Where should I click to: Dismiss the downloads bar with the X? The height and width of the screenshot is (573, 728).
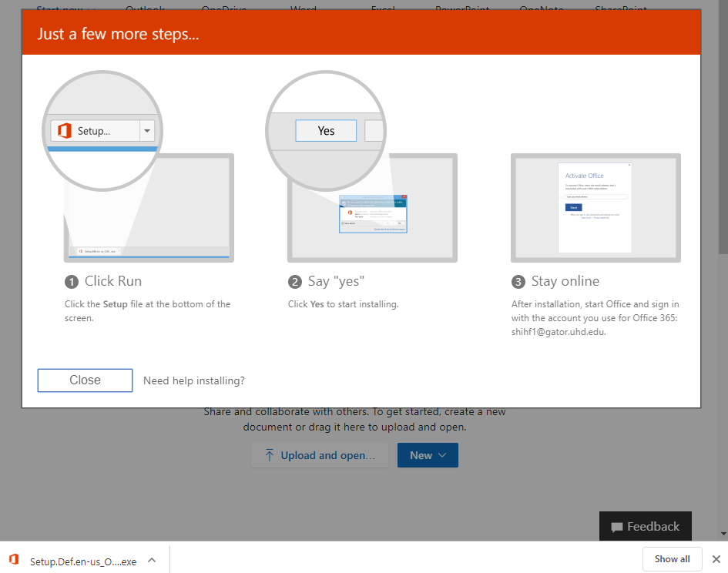(x=716, y=559)
